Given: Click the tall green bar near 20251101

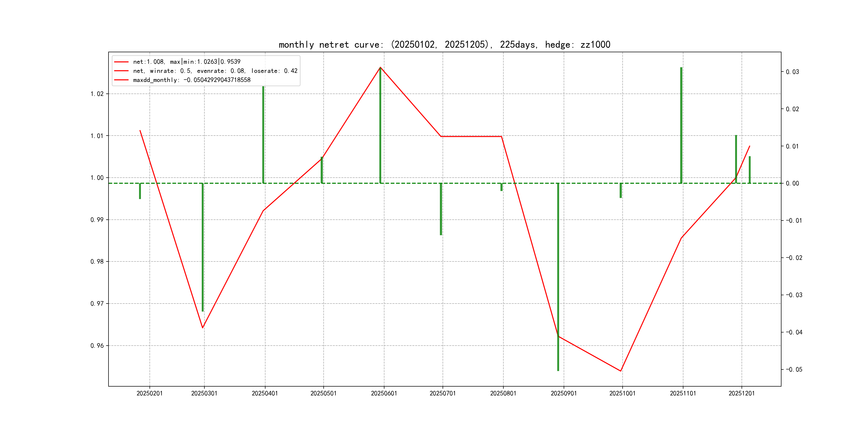Looking at the screenshot, I should pos(681,125).
